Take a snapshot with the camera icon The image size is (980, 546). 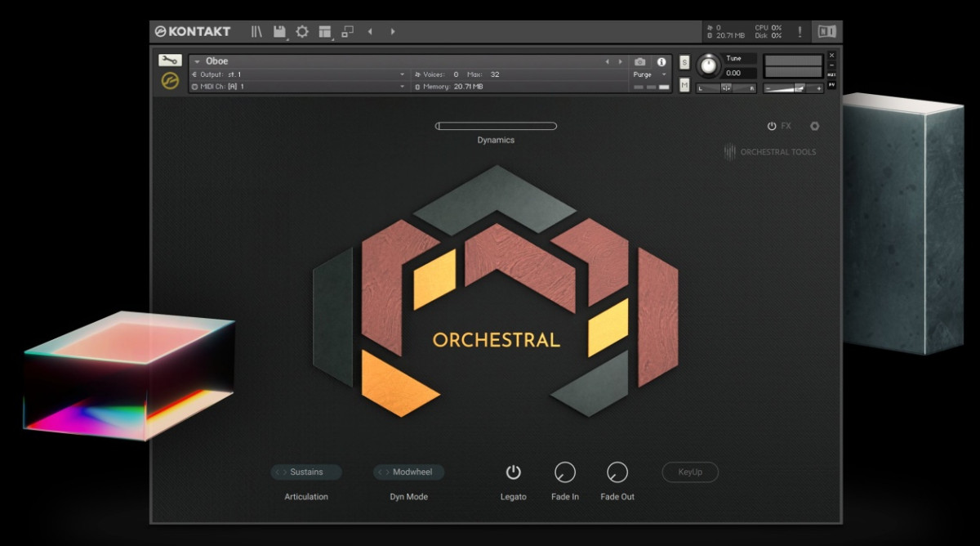point(640,61)
